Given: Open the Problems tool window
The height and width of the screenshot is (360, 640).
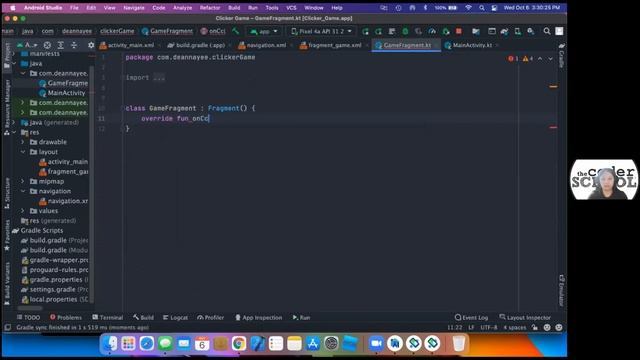Looking at the screenshot, I should [66, 318].
